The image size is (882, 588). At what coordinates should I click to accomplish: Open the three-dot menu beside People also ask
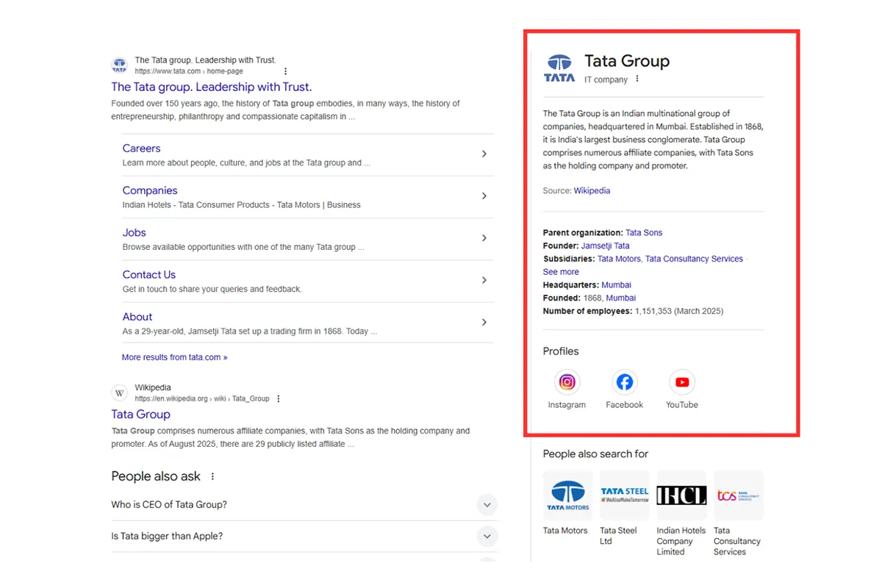[x=214, y=476]
